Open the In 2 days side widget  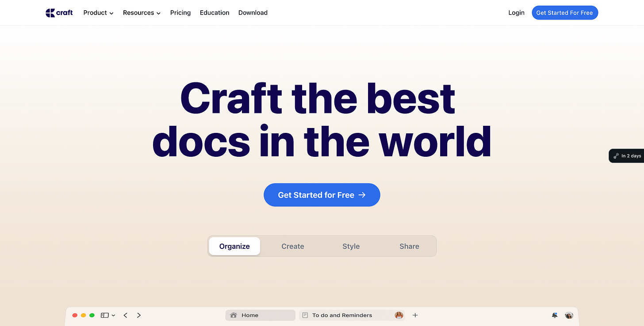pyautogui.click(x=627, y=156)
